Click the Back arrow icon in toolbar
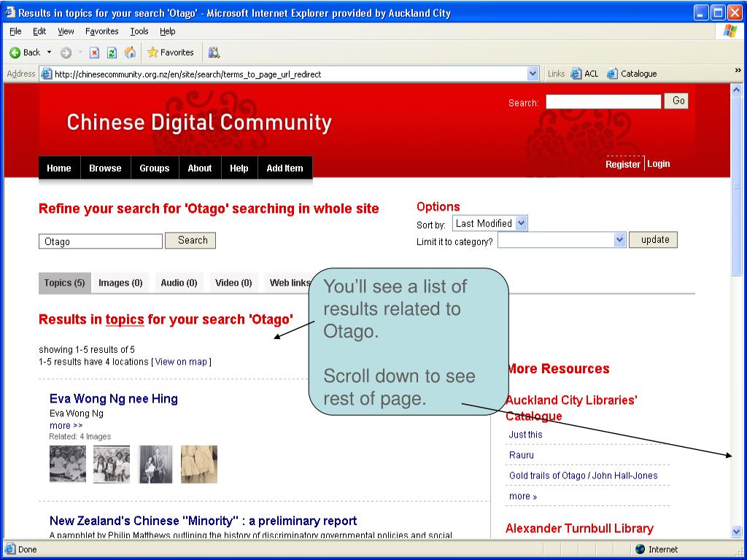This screenshot has height=560, width=747. click(x=15, y=52)
